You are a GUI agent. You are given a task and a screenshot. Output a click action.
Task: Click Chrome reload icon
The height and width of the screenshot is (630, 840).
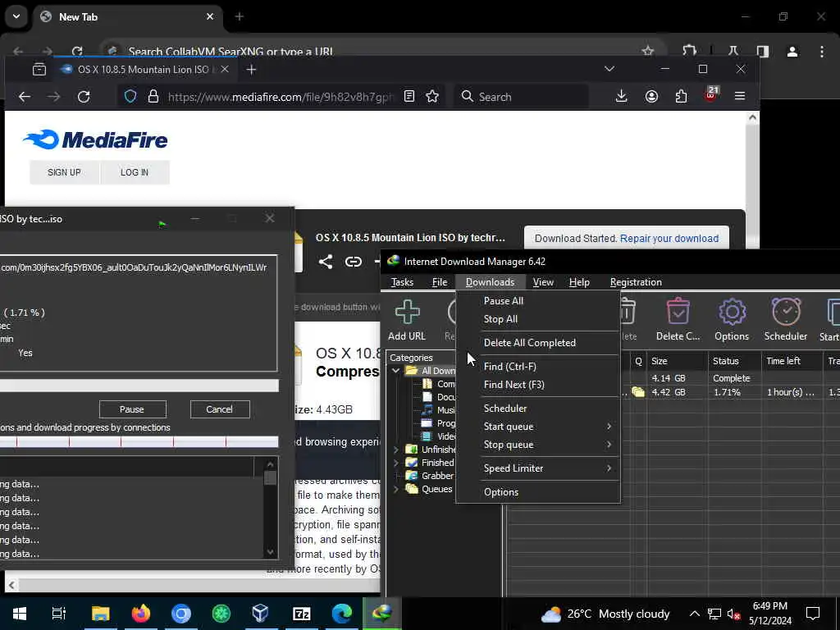coord(77,52)
